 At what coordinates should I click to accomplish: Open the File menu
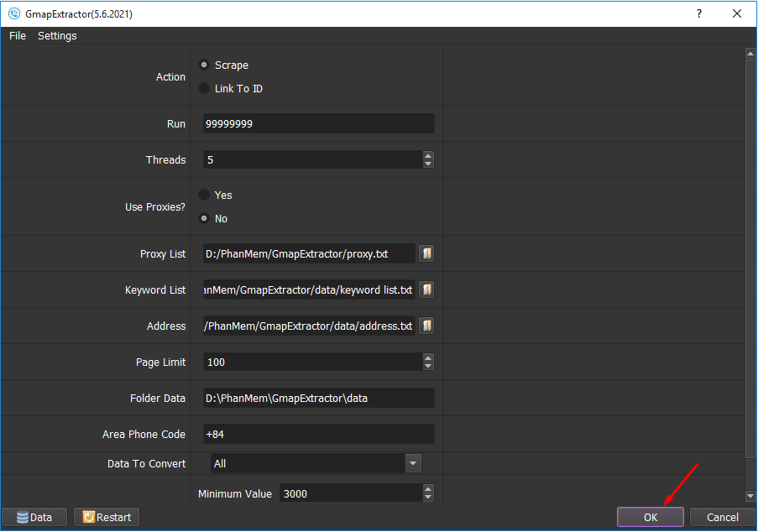[x=18, y=36]
